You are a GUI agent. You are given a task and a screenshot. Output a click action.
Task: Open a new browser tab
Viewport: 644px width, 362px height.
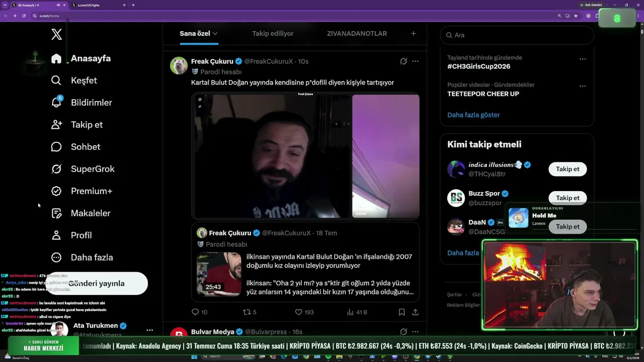133,5
